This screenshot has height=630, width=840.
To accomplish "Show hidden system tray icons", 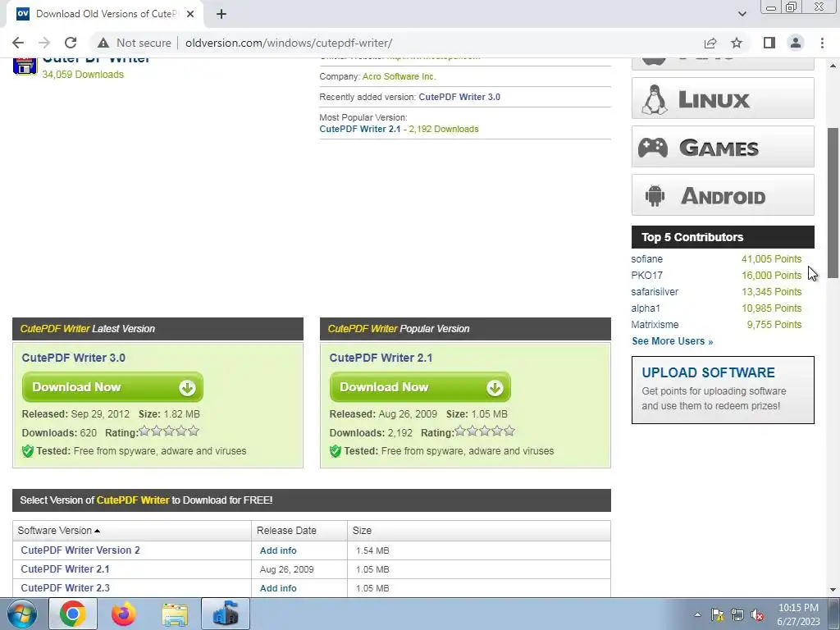I will tap(697, 614).
